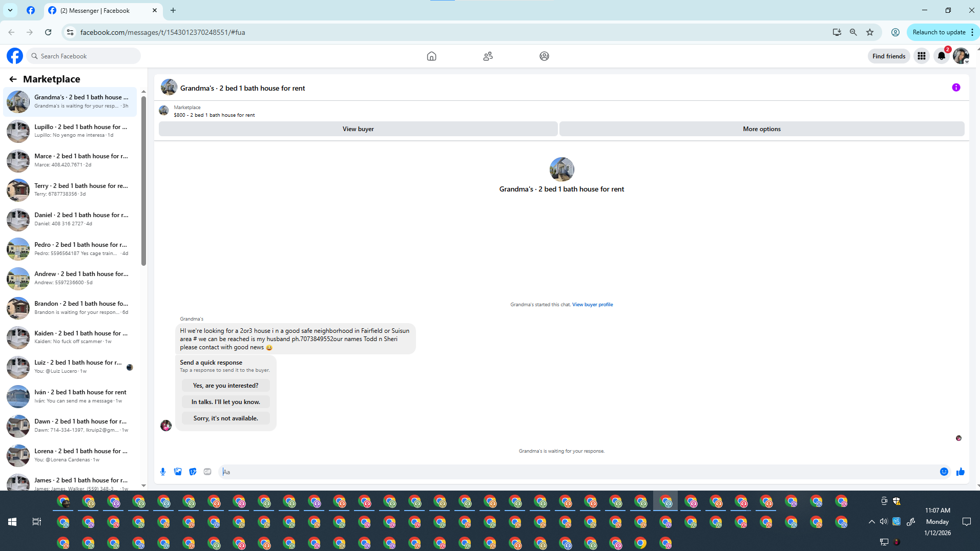Open the Dawn conversation
Image resolution: width=980 pixels, height=551 pixels.
[x=71, y=426]
